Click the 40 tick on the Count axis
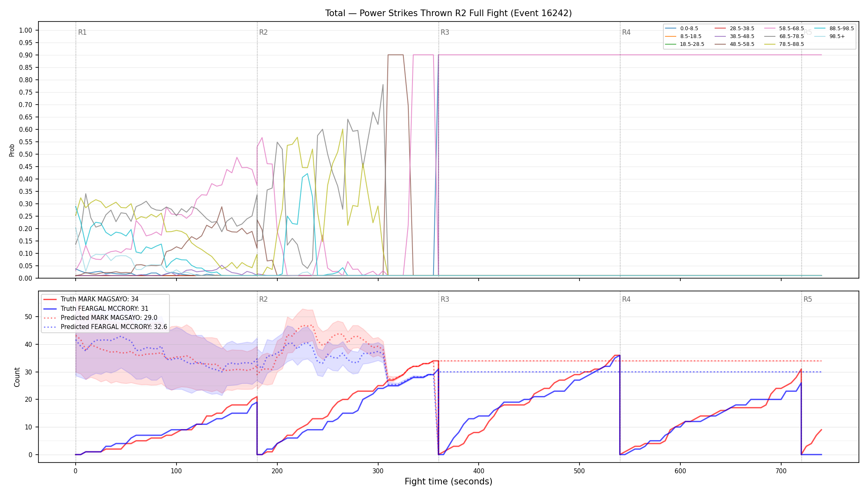The width and height of the screenshot is (868, 496). [x=29, y=344]
